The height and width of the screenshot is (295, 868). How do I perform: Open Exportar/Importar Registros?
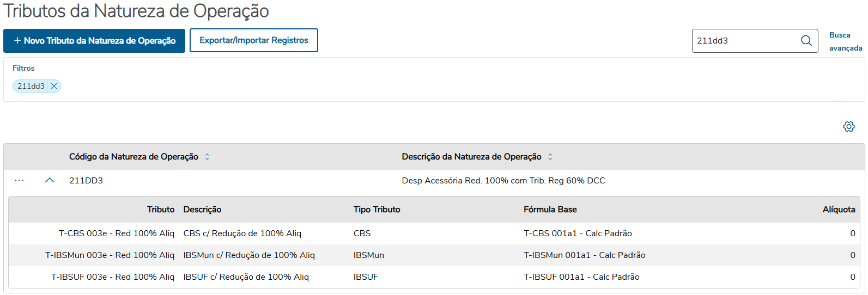[x=253, y=41]
